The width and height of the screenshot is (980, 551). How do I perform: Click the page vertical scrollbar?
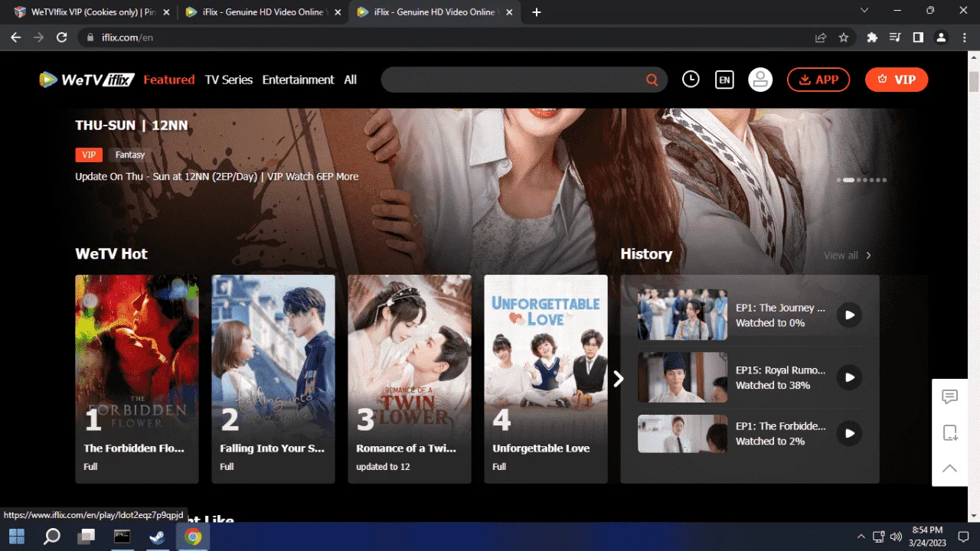click(974, 82)
